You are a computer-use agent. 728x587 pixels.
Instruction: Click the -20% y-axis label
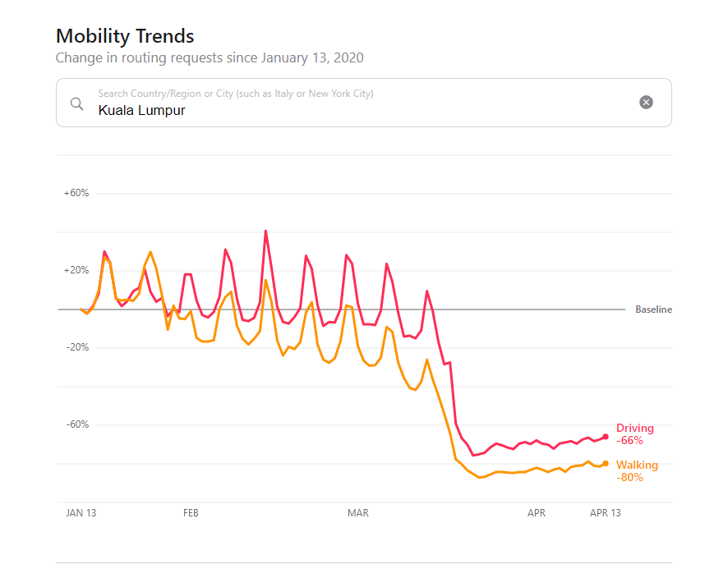(76, 347)
